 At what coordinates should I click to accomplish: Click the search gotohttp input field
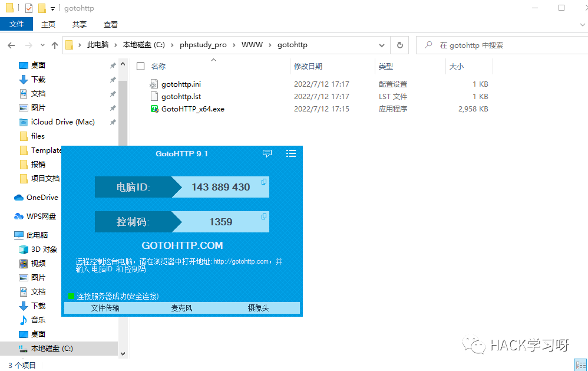pos(503,45)
